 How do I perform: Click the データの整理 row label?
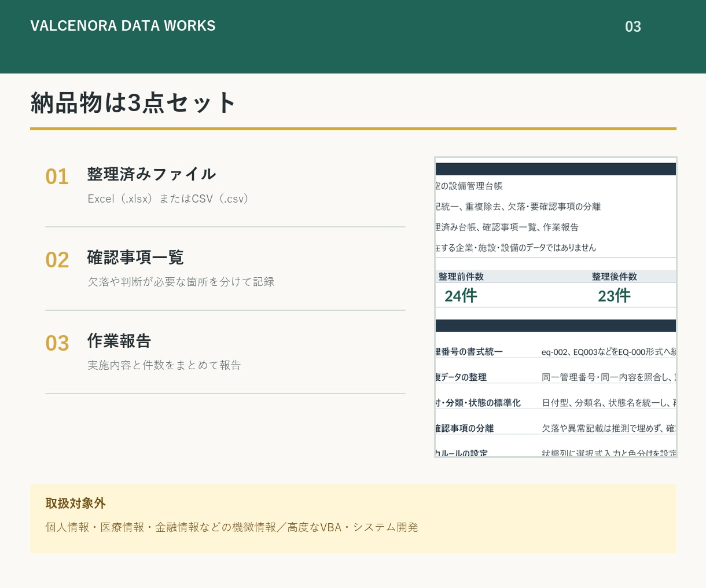click(x=461, y=377)
